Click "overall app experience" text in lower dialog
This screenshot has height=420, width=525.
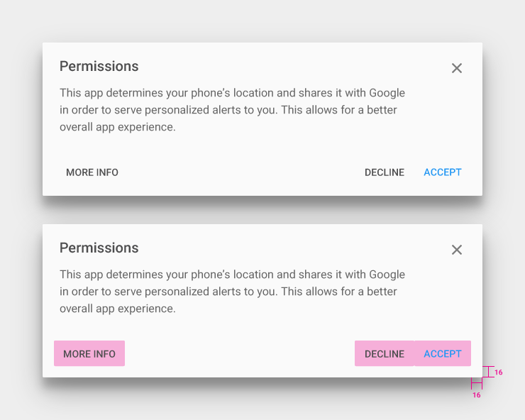click(x=117, y=309)
